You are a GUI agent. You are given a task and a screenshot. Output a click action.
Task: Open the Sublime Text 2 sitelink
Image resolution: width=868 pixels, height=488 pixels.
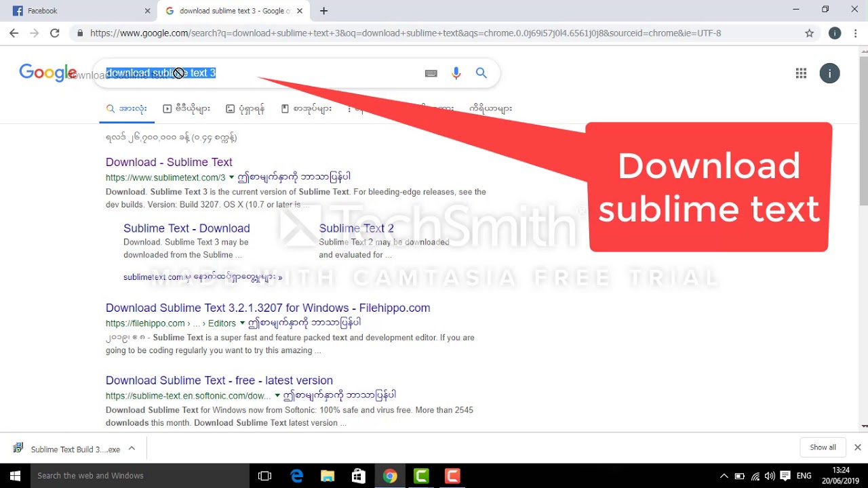pos(356,228)
